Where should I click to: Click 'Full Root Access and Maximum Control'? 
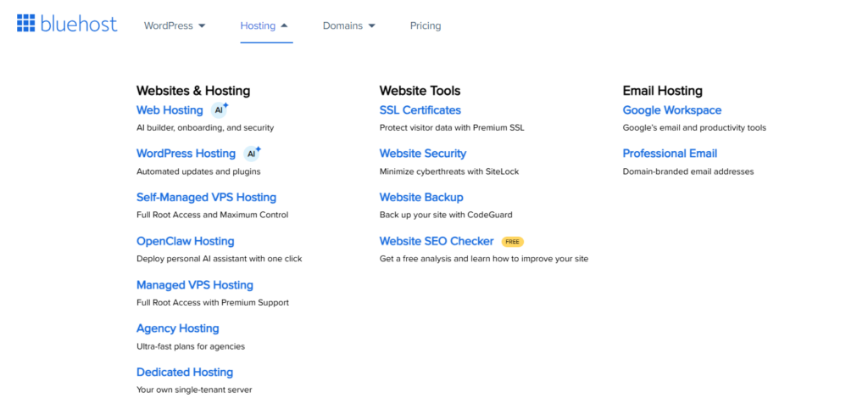tap(212, 215)
